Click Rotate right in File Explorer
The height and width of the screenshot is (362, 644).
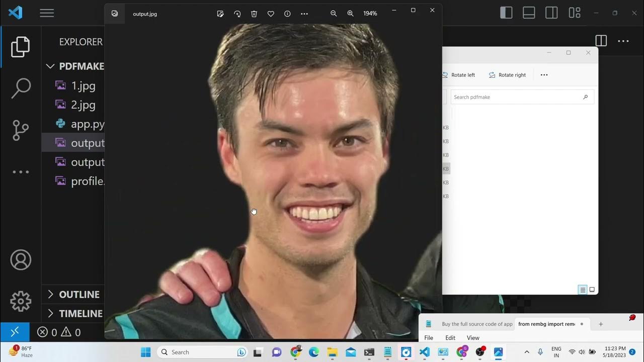point(507,75)
